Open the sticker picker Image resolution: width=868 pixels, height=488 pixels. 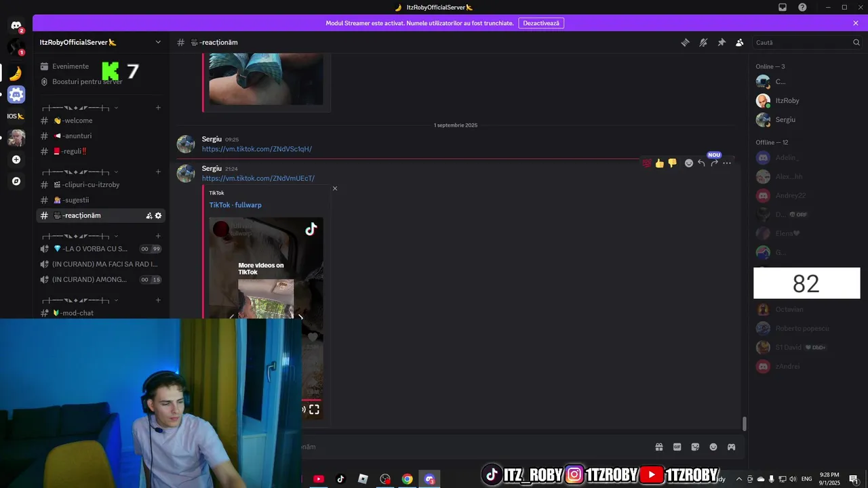click(695, 447)
